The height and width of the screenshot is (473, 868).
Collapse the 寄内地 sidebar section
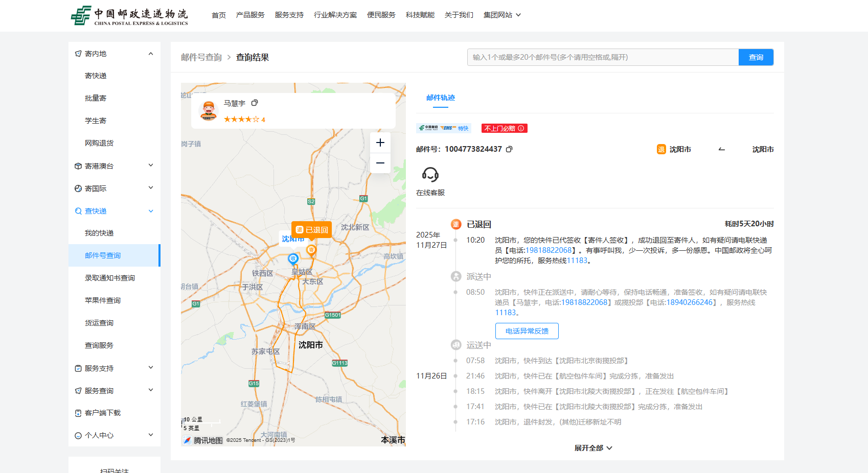point(150,54)
